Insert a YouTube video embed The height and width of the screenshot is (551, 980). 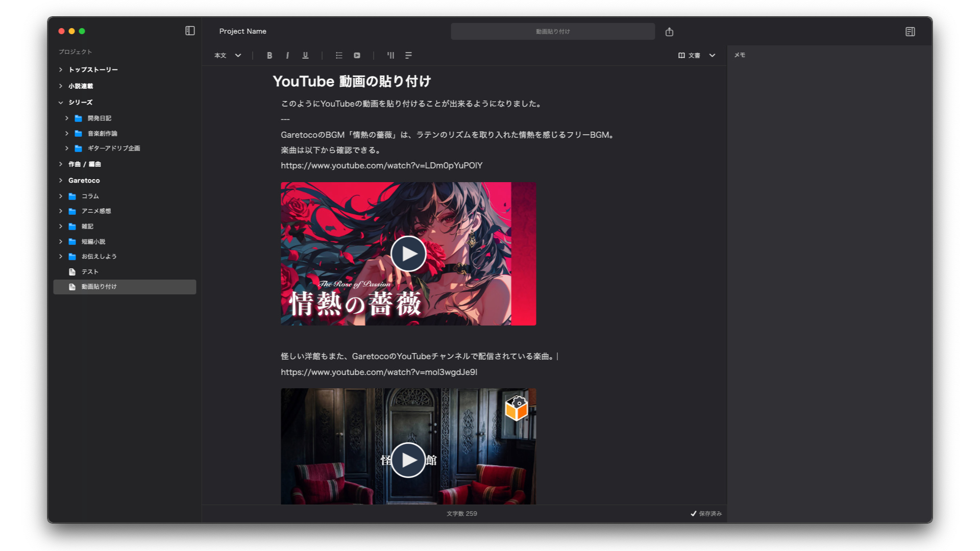357,55
